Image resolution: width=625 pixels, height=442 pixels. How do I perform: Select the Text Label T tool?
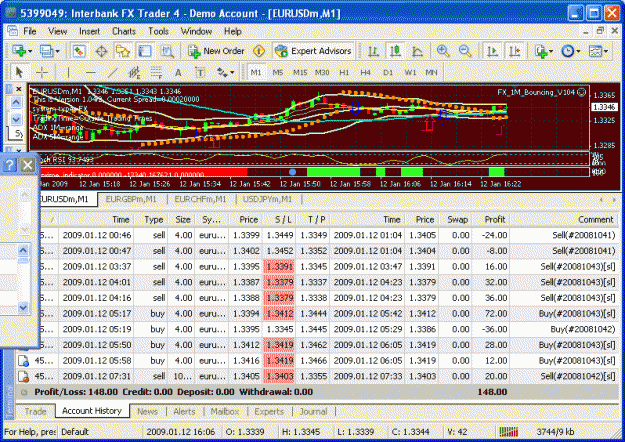(x=200, y=73)
